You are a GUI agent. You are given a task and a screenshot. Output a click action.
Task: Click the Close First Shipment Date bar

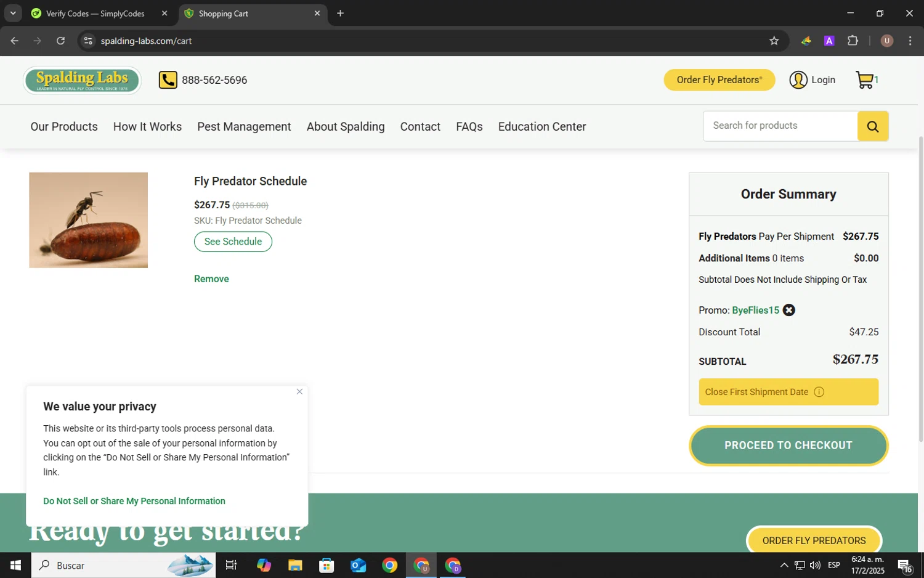pyautogui.click(x=788, y=392)
